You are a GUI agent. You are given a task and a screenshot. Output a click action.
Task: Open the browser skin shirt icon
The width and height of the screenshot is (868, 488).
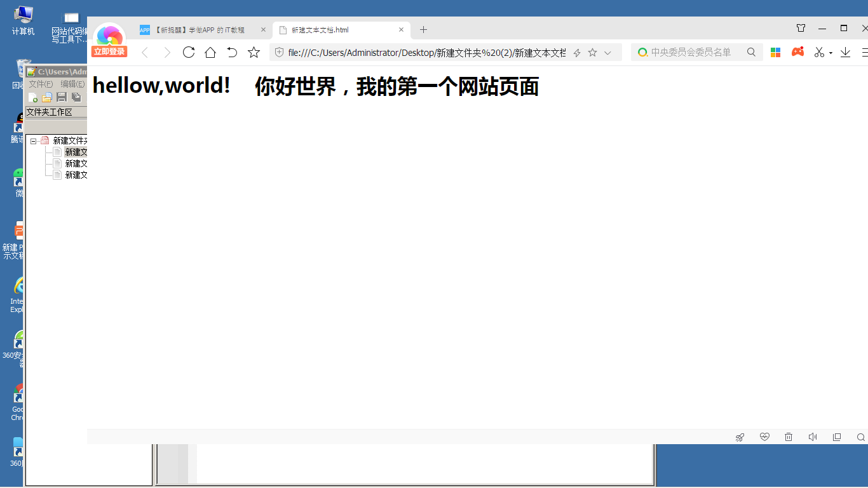click(801, 28)
